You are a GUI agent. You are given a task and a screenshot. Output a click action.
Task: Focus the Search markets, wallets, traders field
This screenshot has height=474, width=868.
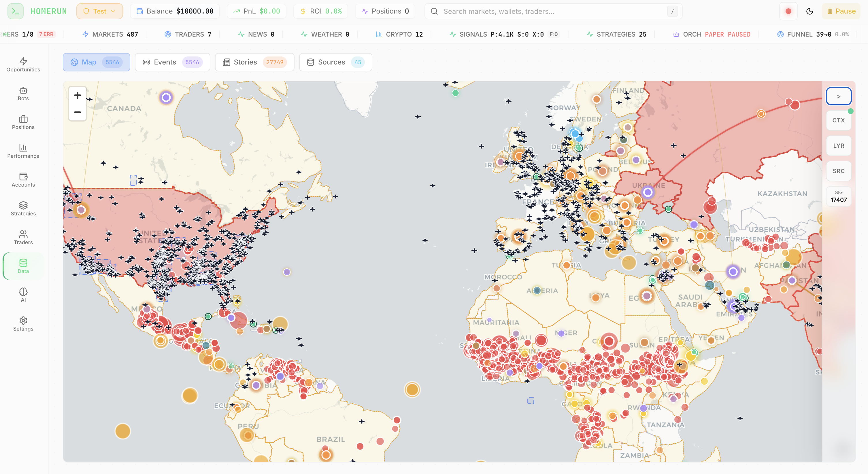point(553,11)
